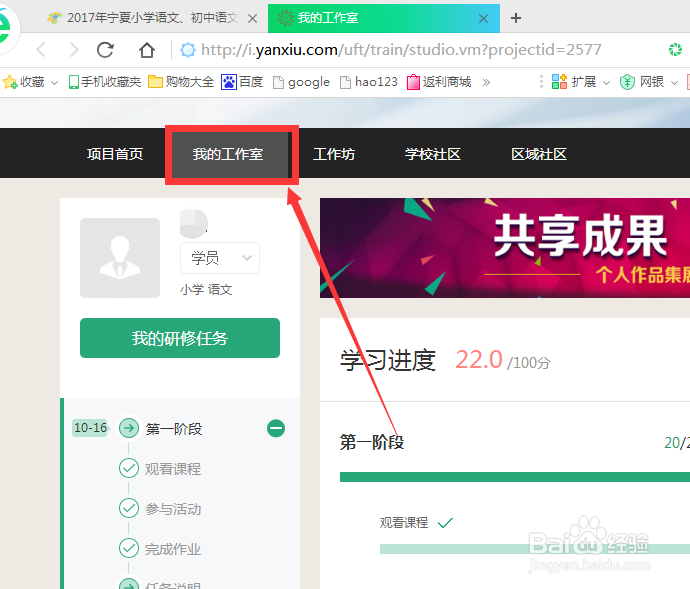Viewport: 690px width, 589px height.
Task: Add a new browser tab
Action: click(x=516, y=18)
